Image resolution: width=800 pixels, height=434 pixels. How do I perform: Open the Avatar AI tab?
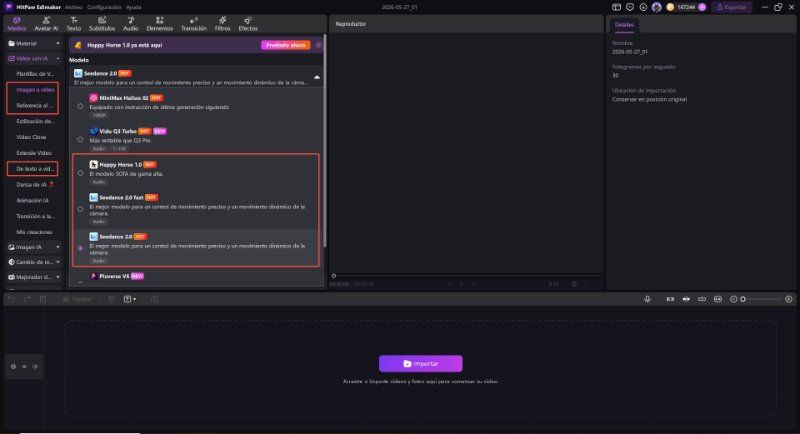click(46, 23)
